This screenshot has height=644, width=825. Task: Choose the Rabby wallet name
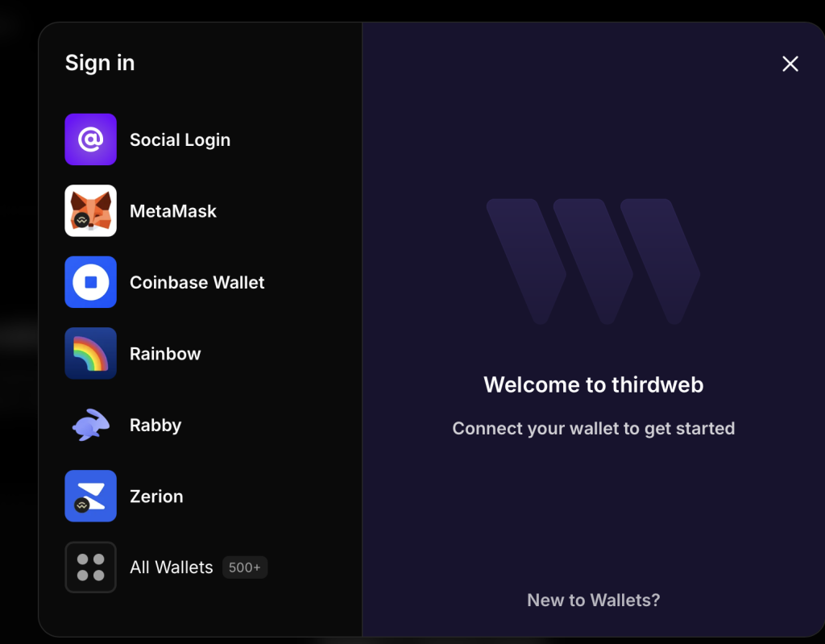(155, 426)
